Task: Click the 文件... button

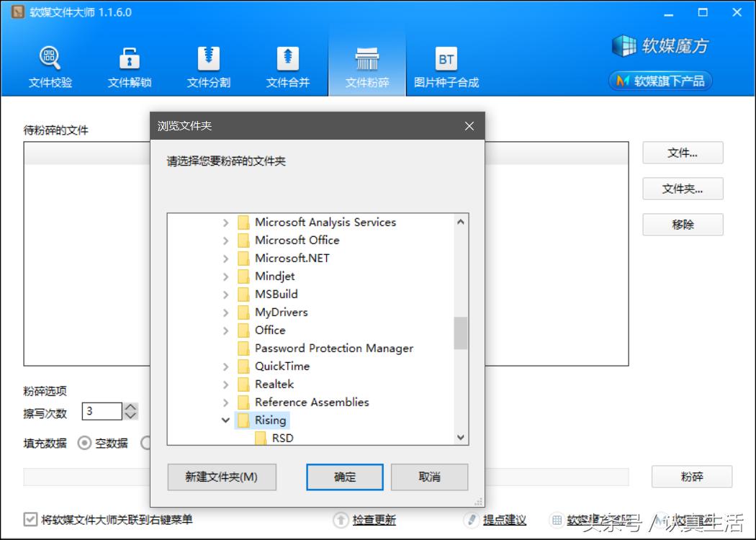Action: [x=683, y=153]
